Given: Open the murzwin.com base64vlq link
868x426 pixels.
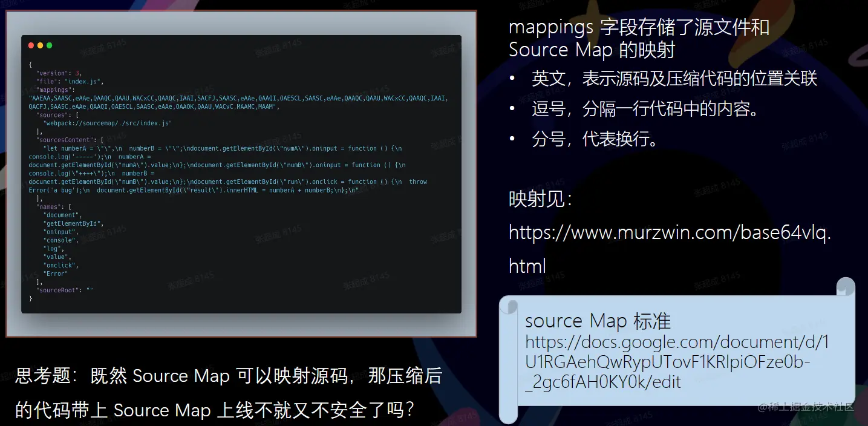Looking at the screenshot, I should pyautogui.click(x=670, y=249).
